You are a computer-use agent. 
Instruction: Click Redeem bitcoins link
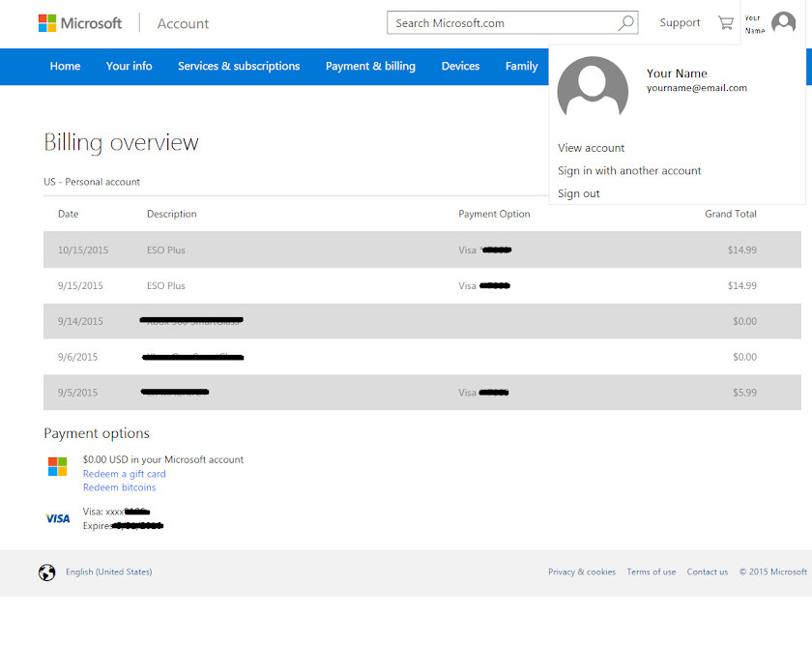click(120, 487)
